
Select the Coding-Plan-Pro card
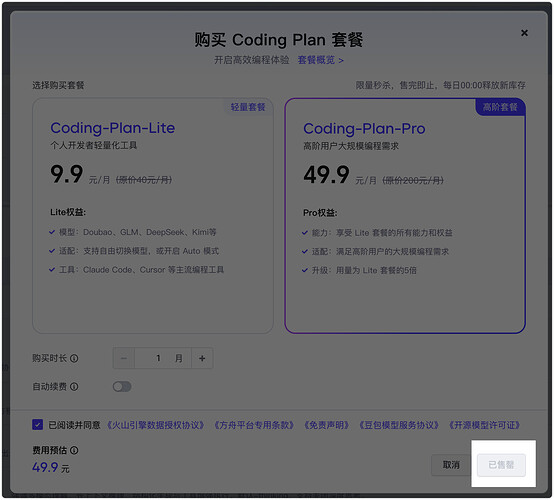pos(405,216)
